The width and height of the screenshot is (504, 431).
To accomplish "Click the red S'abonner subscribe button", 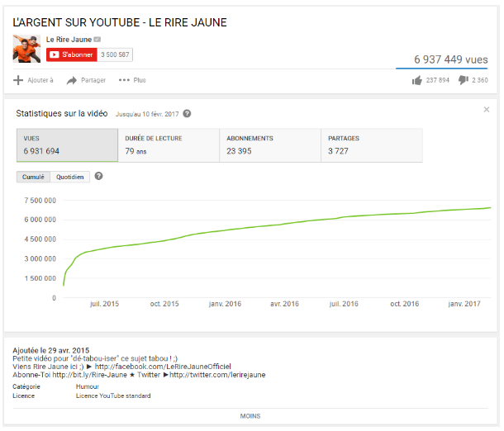I will 71,55.
